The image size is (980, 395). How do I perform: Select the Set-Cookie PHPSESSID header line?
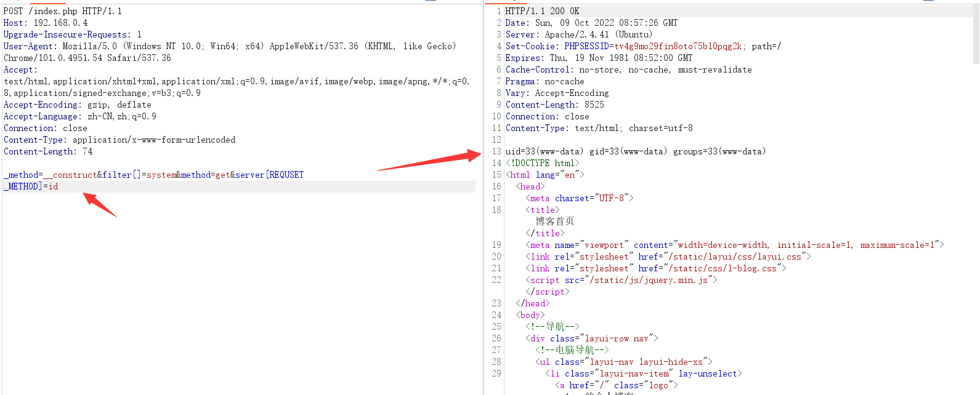[643, 46]
